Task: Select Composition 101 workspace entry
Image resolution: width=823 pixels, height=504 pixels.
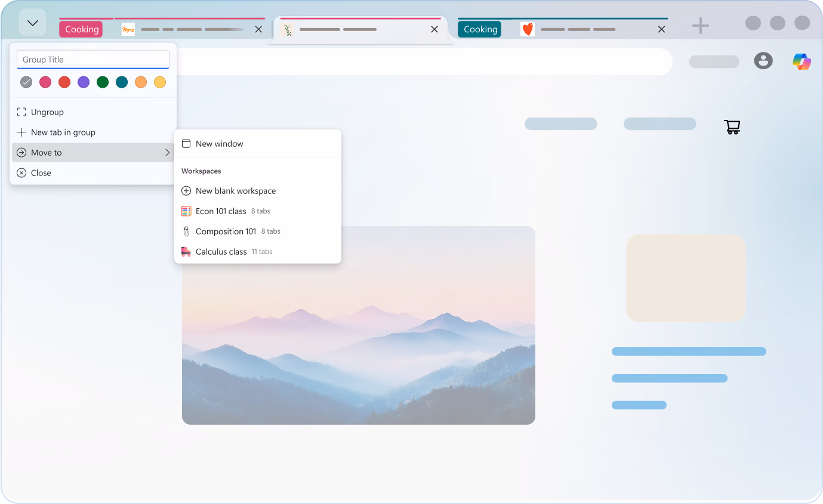Action: 226,231
